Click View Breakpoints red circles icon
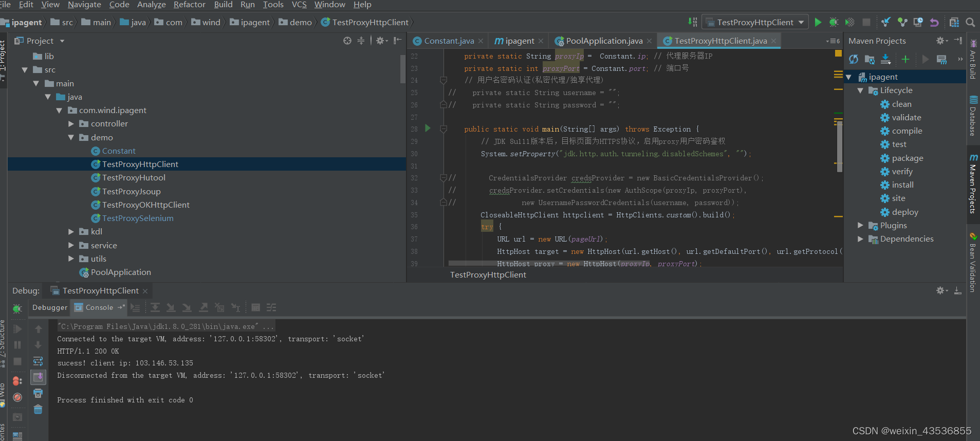The image size is (980, 441). point(17,381)
